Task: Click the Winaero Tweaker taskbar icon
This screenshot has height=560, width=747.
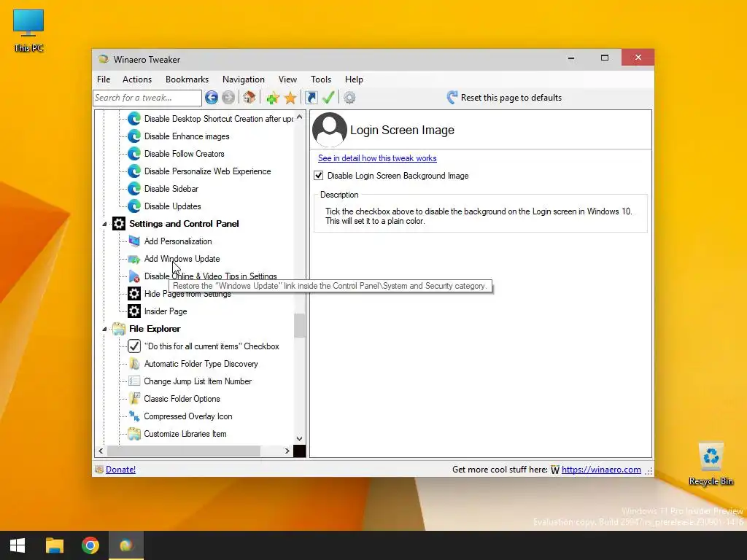Action: [x=126, y=545]
